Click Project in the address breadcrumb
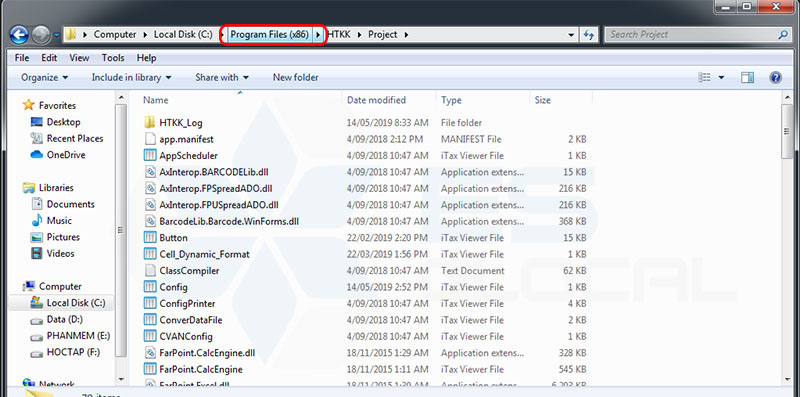 pyautogui.click(x=383, y=35)
